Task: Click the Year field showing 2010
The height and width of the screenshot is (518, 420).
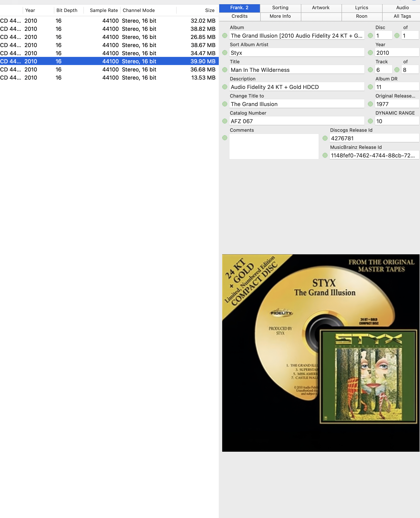Action: tap(397, 52)
